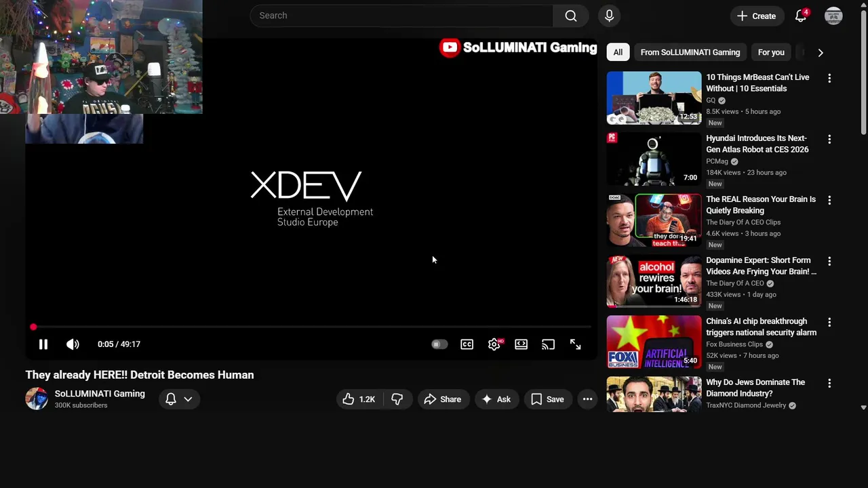Viewport: 868px width, 488px height.
Task: Open account avatar menu
Action: tap(833, 16)
